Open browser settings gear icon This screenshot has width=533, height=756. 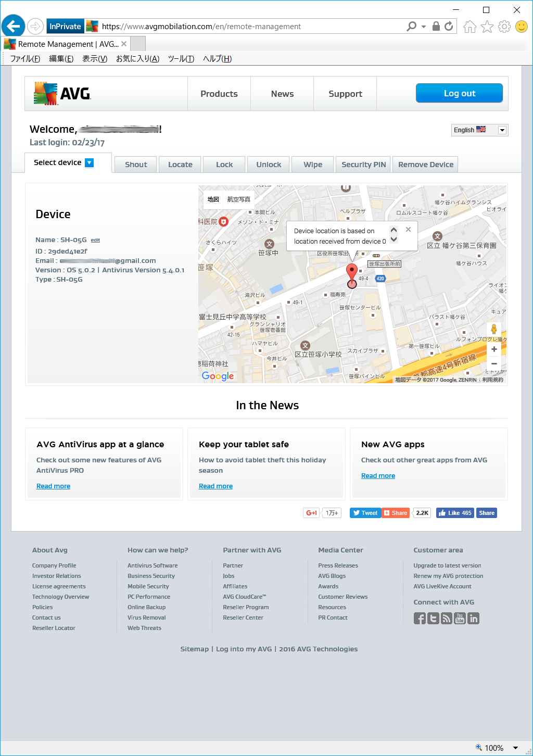point(504,27)
